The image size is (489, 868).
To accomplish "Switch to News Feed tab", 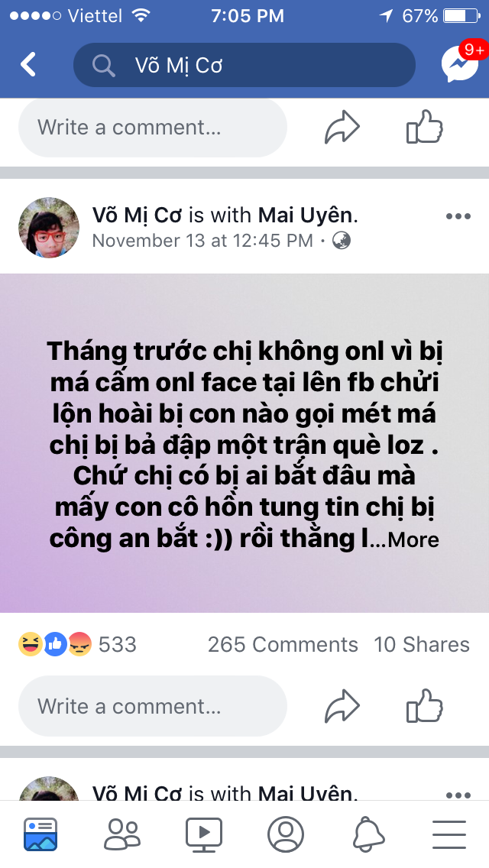I will click(40, 834).
